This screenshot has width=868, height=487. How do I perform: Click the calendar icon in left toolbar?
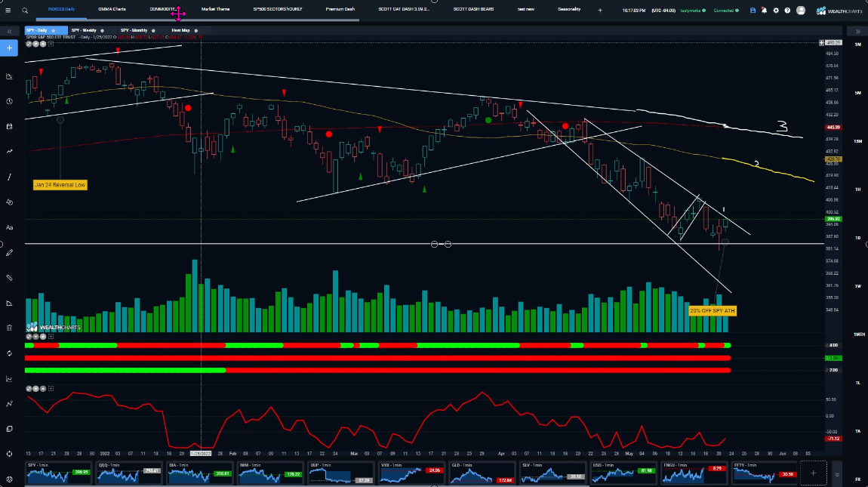[x=9, y=126]
